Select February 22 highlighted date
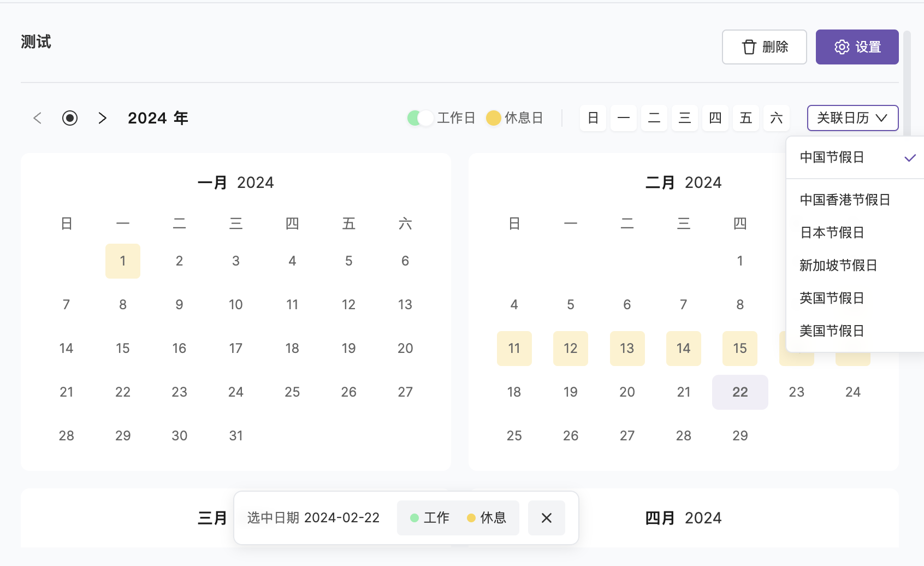924x566 pixels. coord(740,392)
